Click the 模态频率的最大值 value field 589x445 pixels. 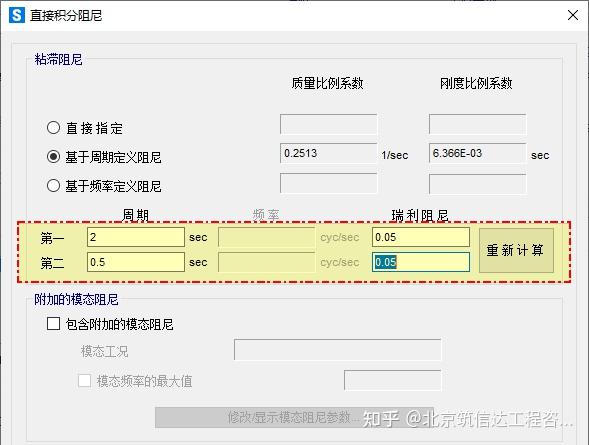click(x=393, y=380)
